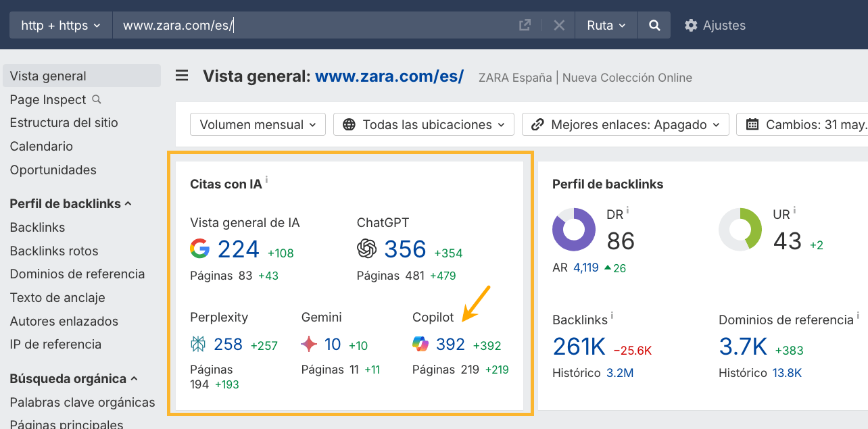The width and height of the screenshot is (868, 429).
Task: Collapse Perfil de backlinks sidebar section
Action: [71, 203]
